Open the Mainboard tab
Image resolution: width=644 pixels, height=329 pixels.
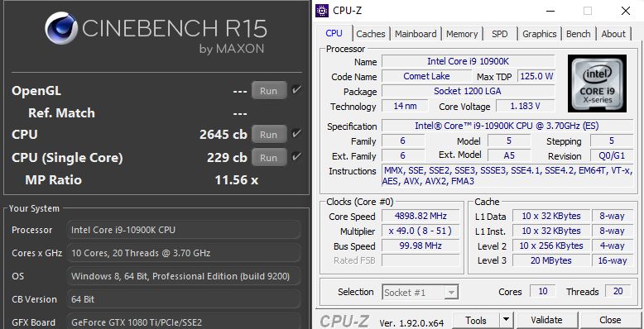416,34
